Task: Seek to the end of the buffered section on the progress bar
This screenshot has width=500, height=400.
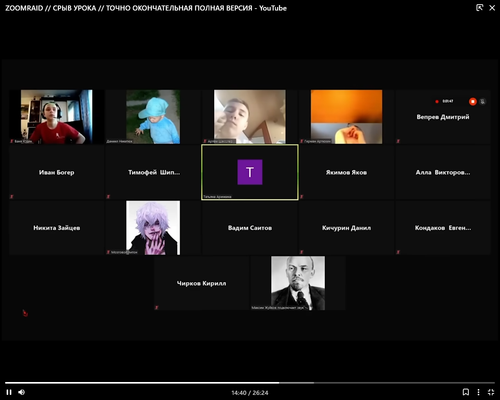Action: (x=314, y=383)
